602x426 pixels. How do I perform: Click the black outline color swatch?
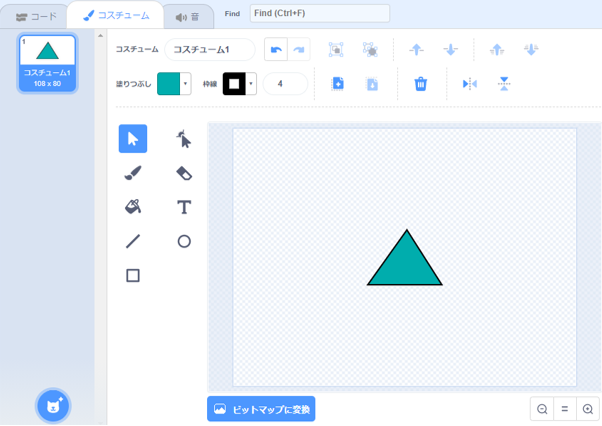coord(234,83)
